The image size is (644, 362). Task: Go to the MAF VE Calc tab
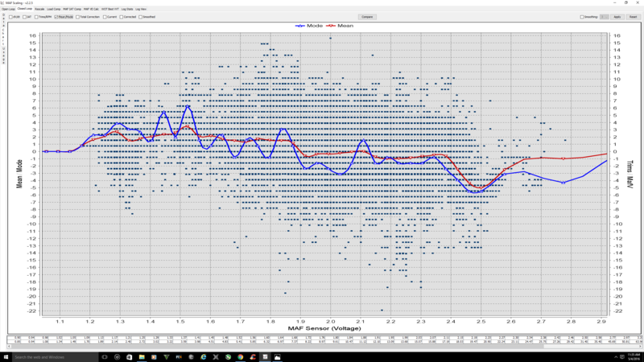89,9
